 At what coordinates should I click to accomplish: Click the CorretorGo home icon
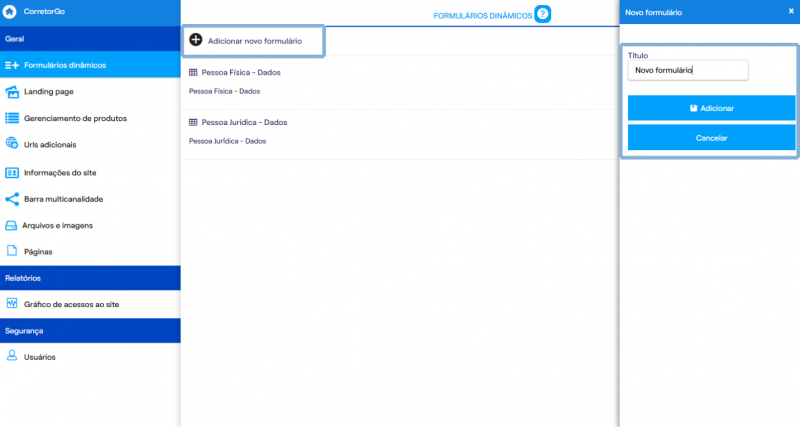pos(10,11)
